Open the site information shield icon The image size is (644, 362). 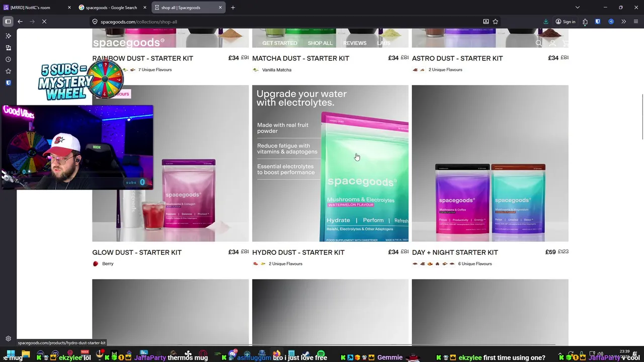coord(95,22)
